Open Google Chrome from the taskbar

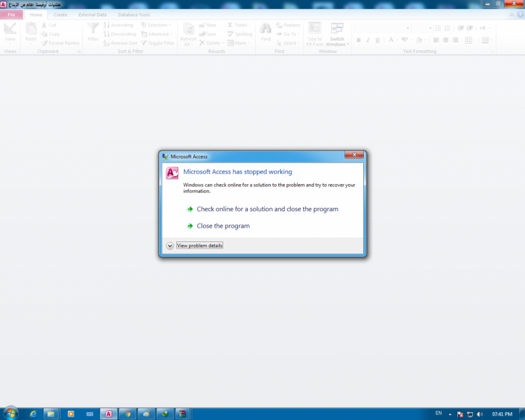pyautogui.click(x=128, y=414)
